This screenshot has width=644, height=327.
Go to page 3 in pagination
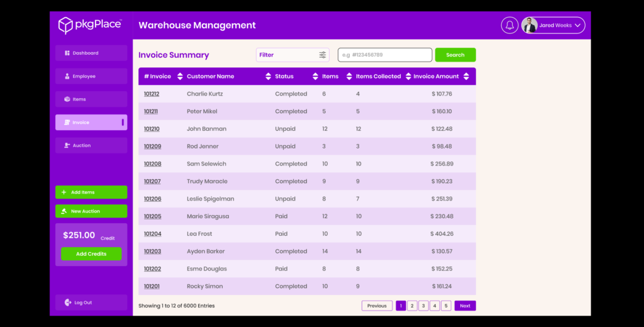423,306
